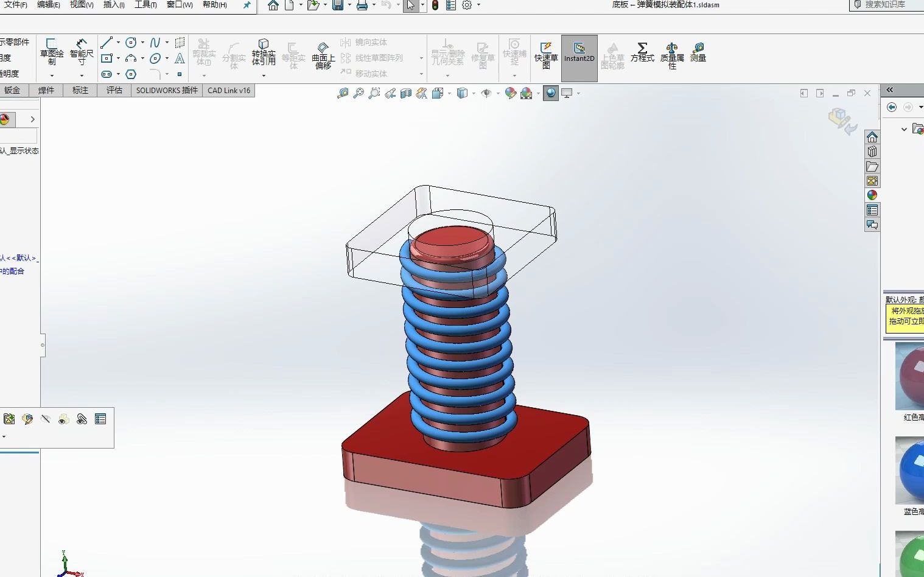
Task: Click the Rebuild traffic light icon
Action: [x=435, y=5]
